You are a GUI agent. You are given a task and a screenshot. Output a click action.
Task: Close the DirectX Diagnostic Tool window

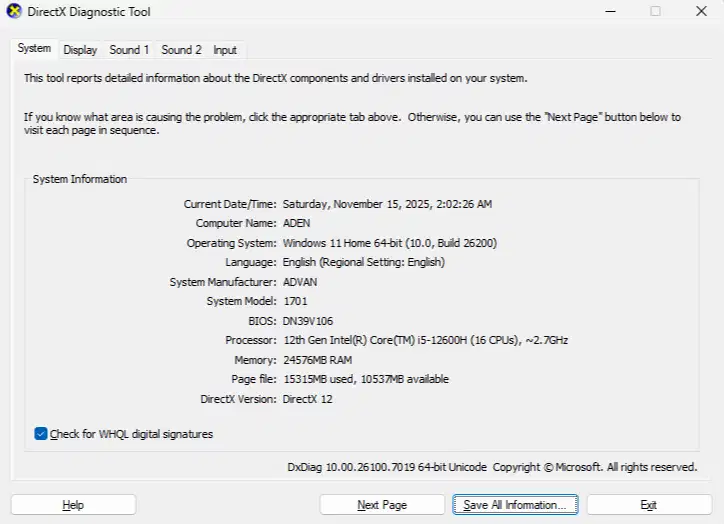pos(701,11)
